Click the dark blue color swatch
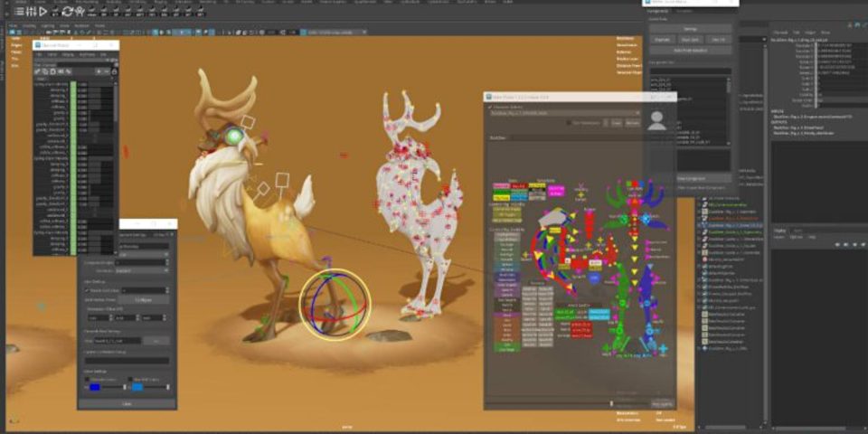Viewport: 868px width, 434px height. (x=95, y=387)
